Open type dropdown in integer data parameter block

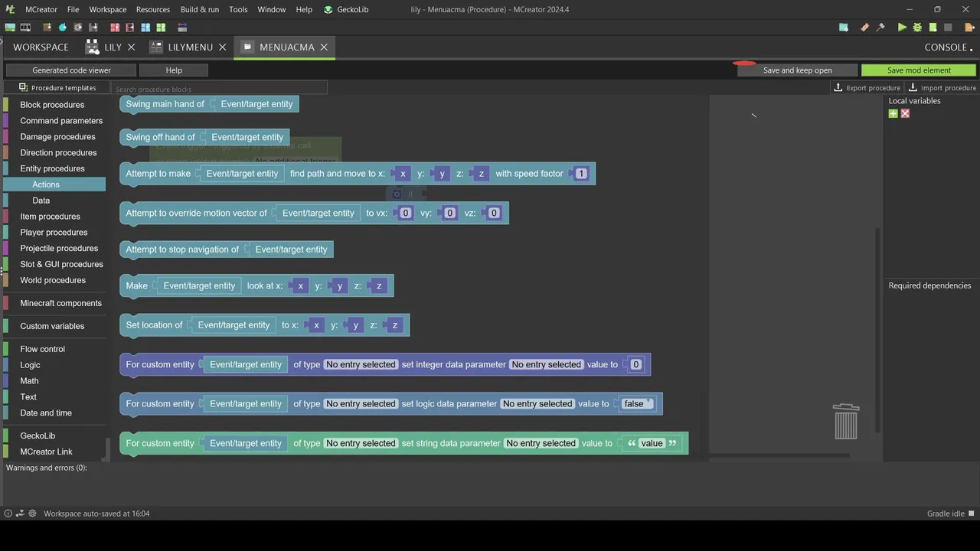click(361, 364)
